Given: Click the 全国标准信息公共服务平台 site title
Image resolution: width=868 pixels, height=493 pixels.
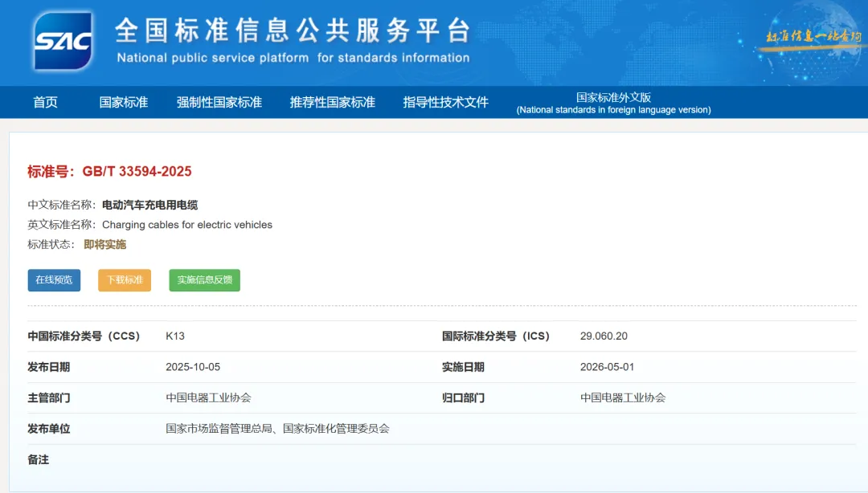Looking at the screenshot, I should coord(293,31).
